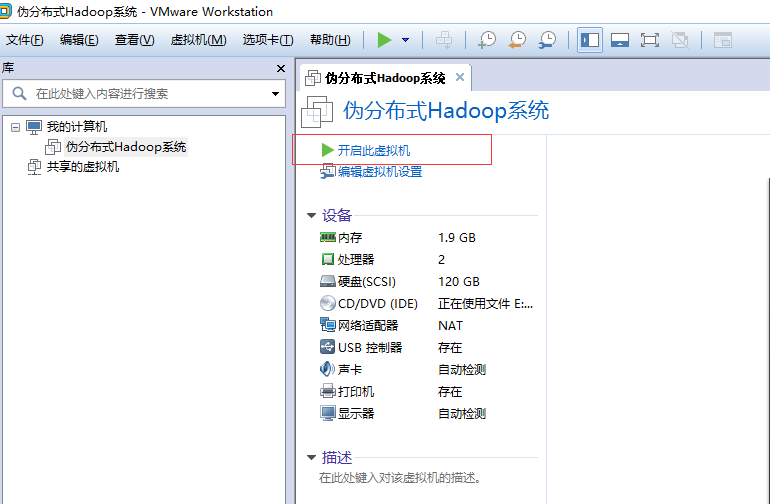This screenshot has width=770, height=504.
Task: Revert to snapshot toolbar icon
Action: [517, 40]
